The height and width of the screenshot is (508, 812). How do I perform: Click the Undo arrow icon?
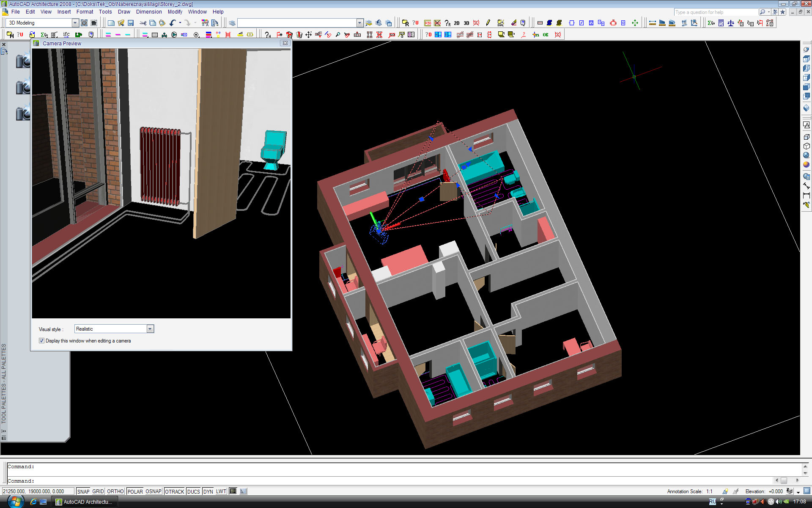(x=173, y=23)
